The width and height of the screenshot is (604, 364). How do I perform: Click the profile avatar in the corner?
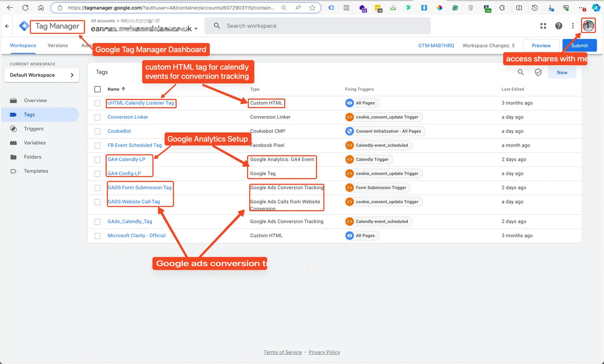(x=588, y=25)
